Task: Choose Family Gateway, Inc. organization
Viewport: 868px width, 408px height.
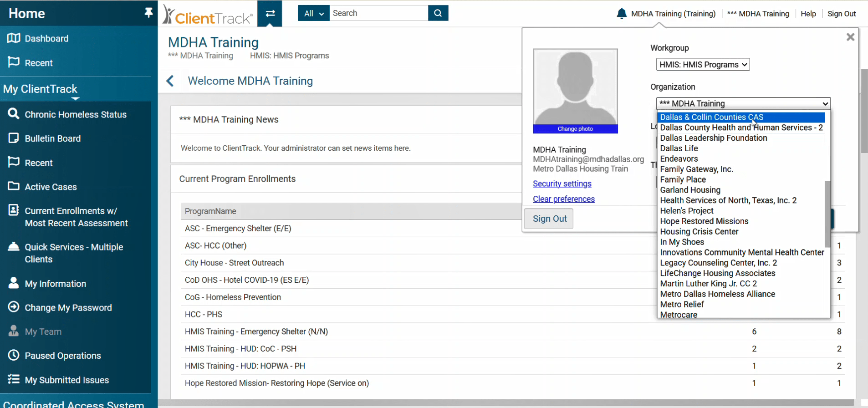Action: tap(696, 169)
